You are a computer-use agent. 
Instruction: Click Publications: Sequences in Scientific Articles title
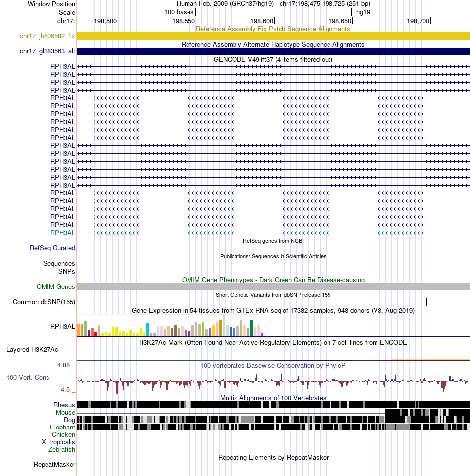pyautogui.click(x=273, y=256)
